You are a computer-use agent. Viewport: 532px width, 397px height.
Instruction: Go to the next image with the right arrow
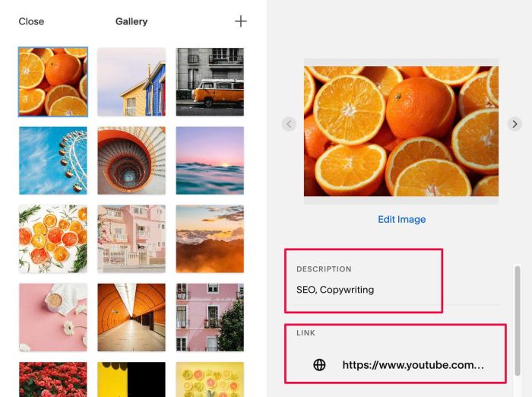pos(515,124)
